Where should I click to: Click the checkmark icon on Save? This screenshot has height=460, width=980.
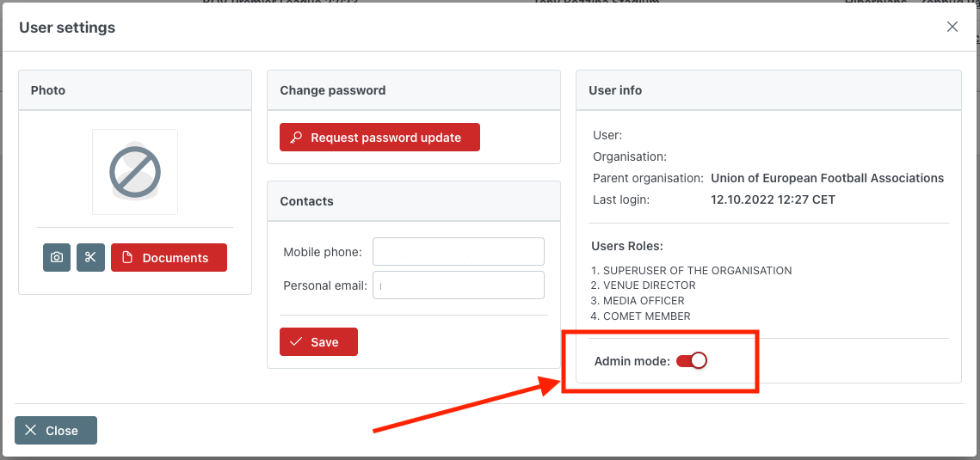(x=296, y=342)
